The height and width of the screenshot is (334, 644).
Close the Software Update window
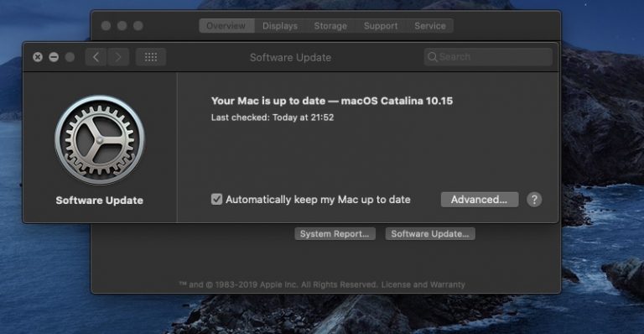coord(38,57)
